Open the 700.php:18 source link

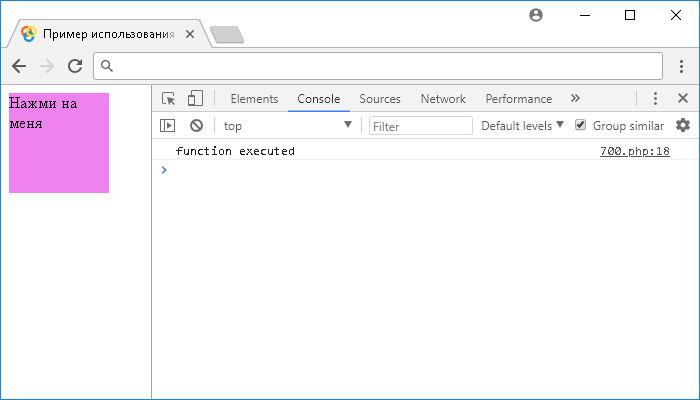click(634, 151)
